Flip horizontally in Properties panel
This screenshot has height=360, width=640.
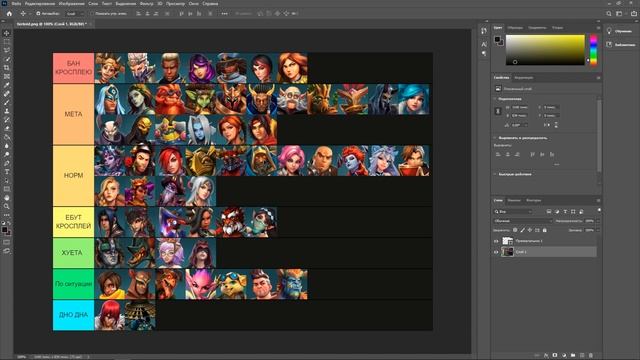click(x=547, y=125)
